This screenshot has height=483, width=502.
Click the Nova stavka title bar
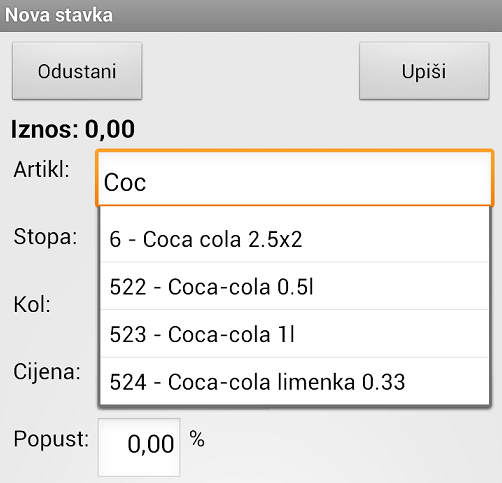tap(251, 16)
